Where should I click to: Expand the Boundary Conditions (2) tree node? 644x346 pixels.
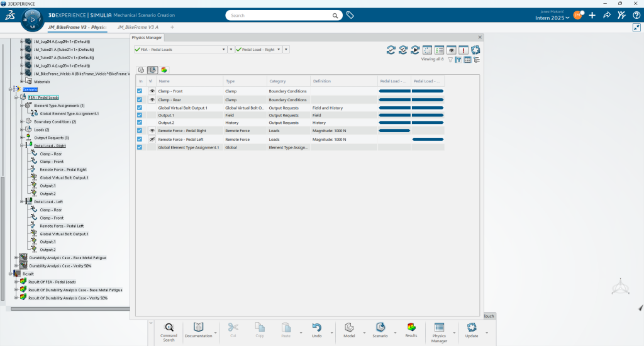coord(22,121)
